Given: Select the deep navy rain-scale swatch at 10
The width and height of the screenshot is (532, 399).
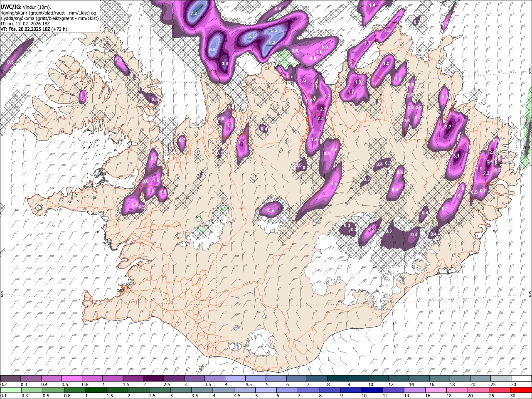Looking at the screenshot, I should click(x=372, y=390).
